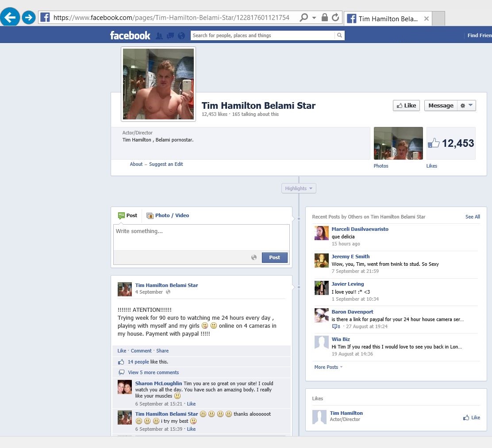Click Suggest an Edit
The width and height of the screenshot is (492, 448).
coord(166,164)
